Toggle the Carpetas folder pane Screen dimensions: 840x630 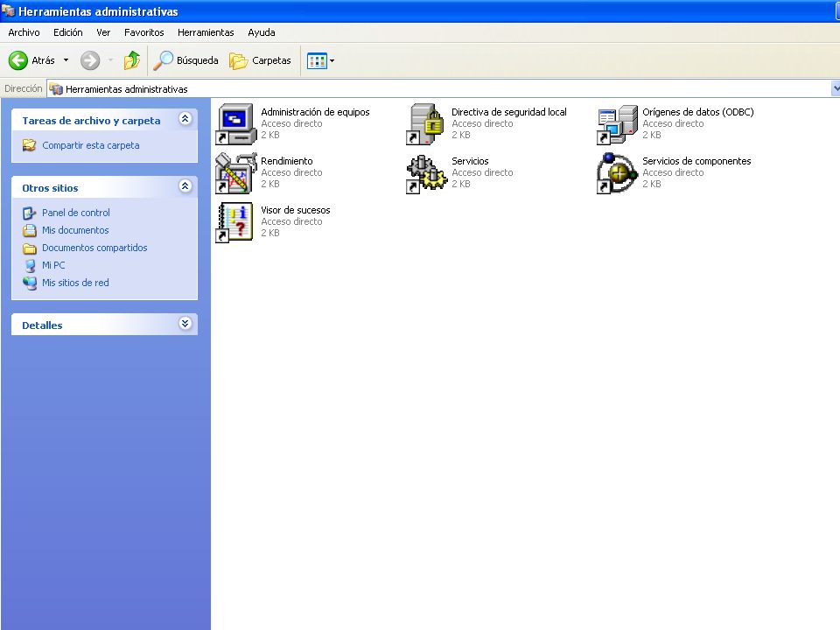tap(261, 60)
